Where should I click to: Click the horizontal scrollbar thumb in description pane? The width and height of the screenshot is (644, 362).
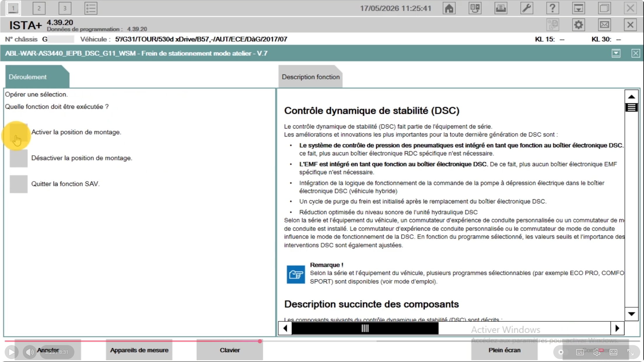point(365,328)
